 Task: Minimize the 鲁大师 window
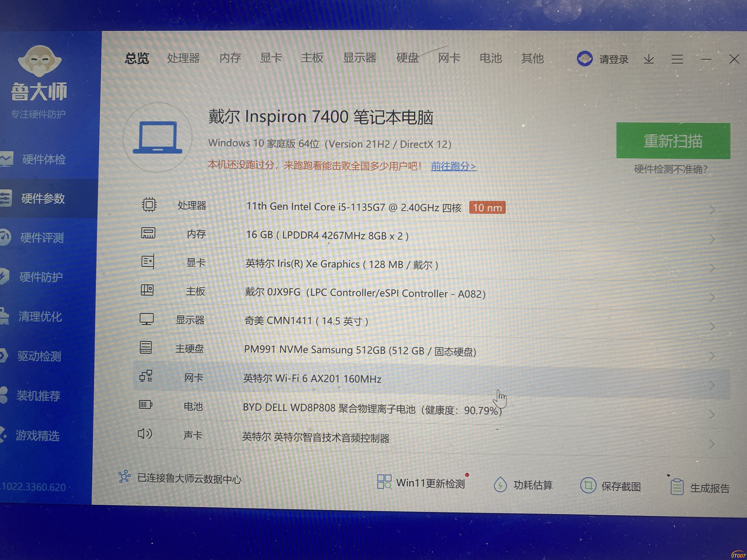pyautogui.click(x=706, y=60)
